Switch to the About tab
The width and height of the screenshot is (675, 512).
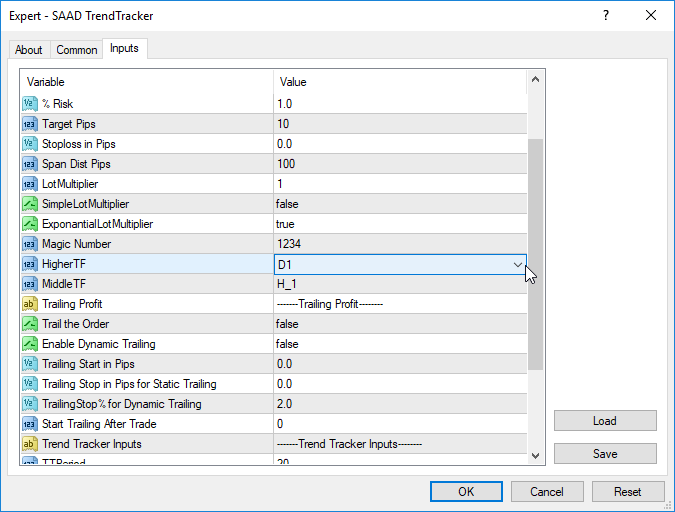tap(29, 50)
